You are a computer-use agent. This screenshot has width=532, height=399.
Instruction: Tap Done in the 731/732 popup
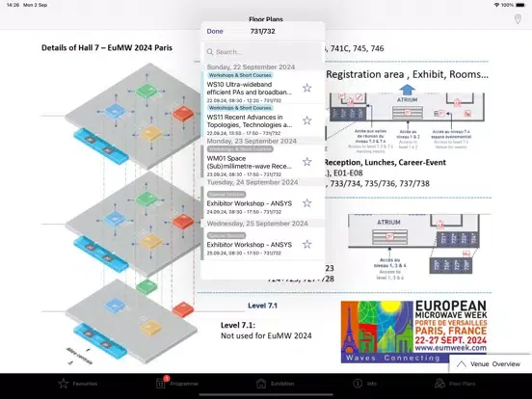click(x=215, y=31)
